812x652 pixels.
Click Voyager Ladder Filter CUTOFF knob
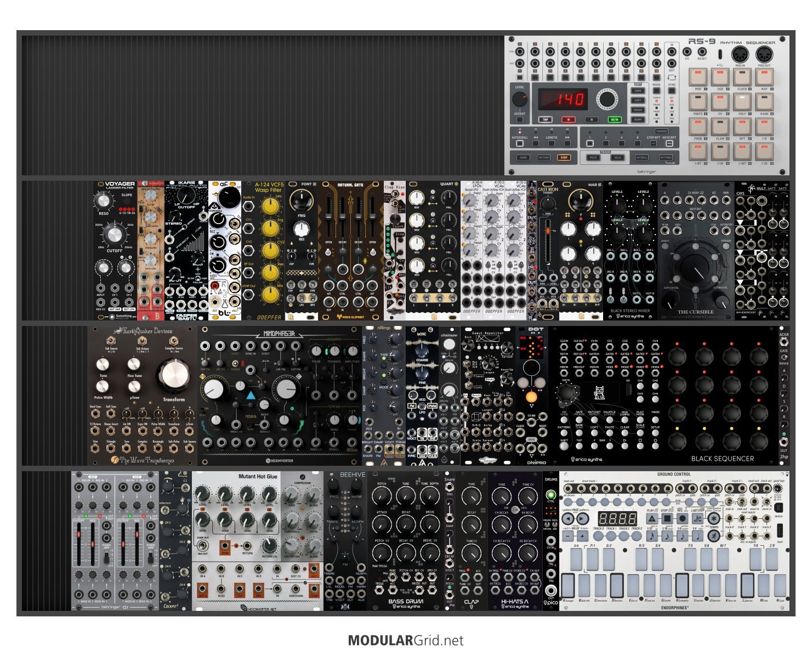pos(114,235)
